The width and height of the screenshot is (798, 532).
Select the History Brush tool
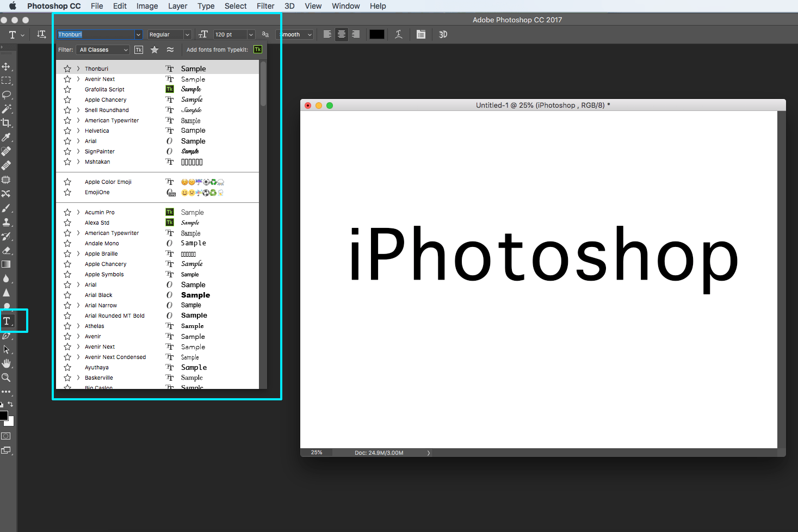click(6, 236)
